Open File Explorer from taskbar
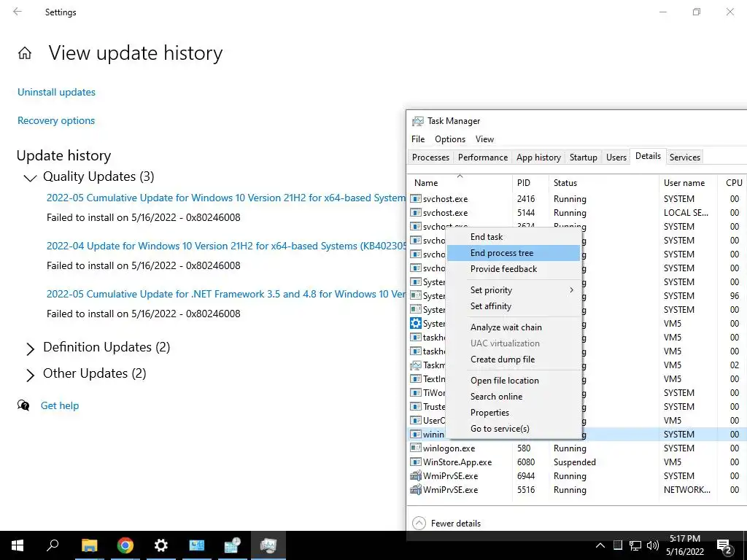 (x=89, y=545)
